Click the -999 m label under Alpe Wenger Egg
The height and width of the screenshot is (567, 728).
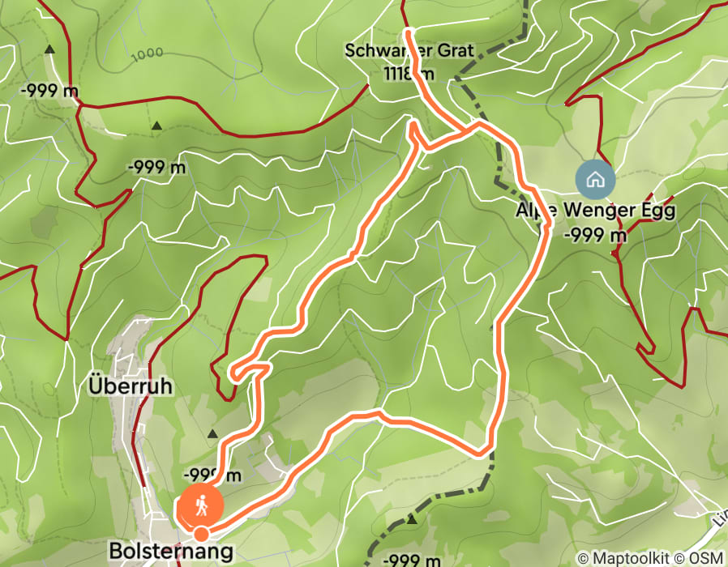pyautogui.click(x=595, y=235)
